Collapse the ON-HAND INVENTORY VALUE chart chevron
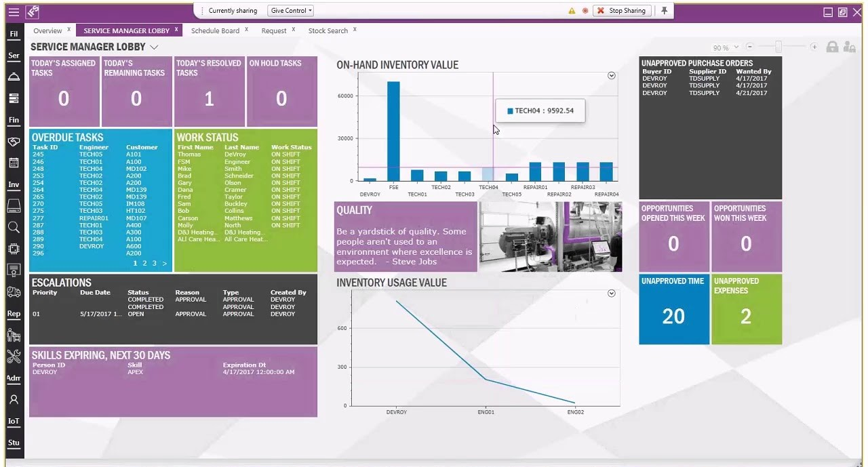Screen dimensions: 868x467 (x=611, y=75)
